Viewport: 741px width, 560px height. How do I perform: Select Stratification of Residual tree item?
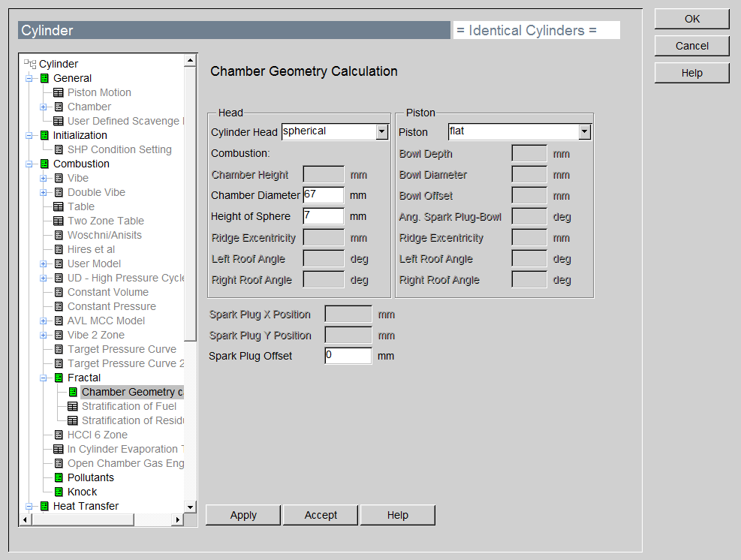(133, 420)
